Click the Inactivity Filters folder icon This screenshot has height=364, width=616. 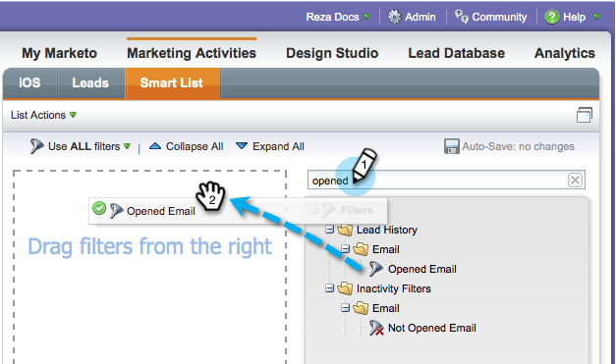pyautogui.click(x=345, y=288)
